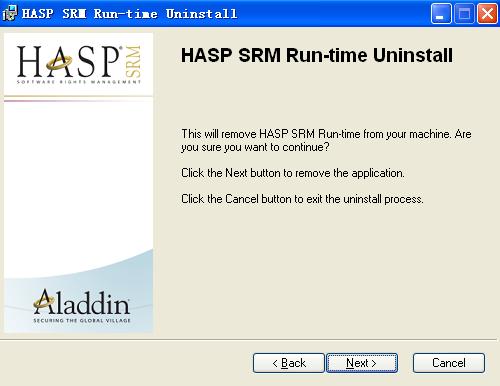Close the HASP SRM uninstall window
This screenshot has height=386, width=500.
pyautogui.click(x=487, y=14)
